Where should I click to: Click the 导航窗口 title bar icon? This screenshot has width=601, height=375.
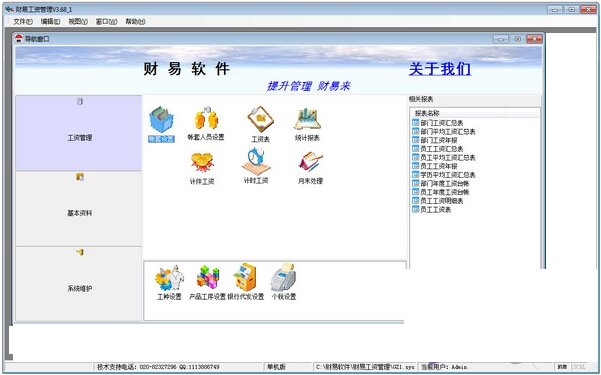19,38
